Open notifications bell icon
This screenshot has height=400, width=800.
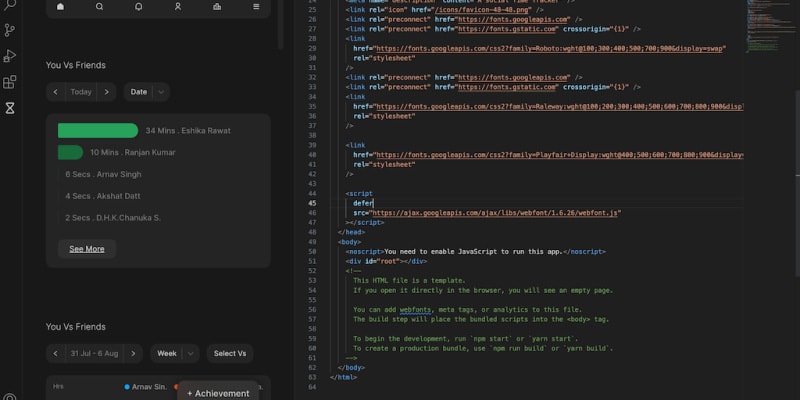[138, 7]
